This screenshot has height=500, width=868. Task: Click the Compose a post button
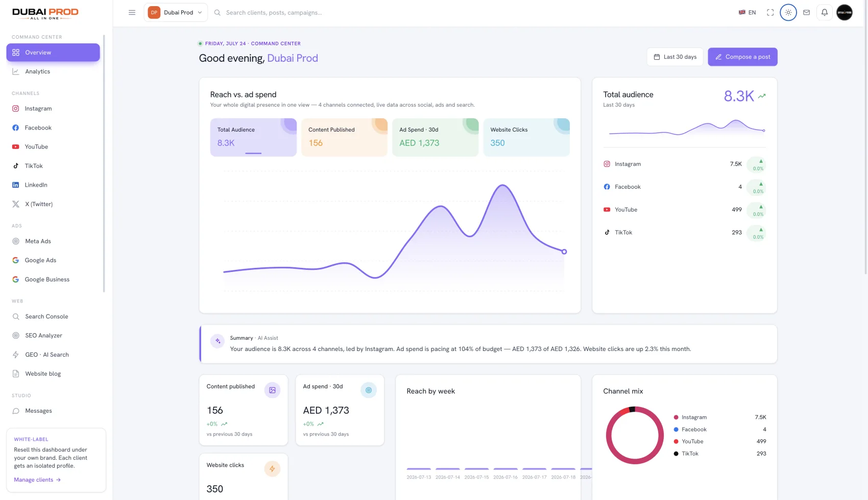(742, 57)
